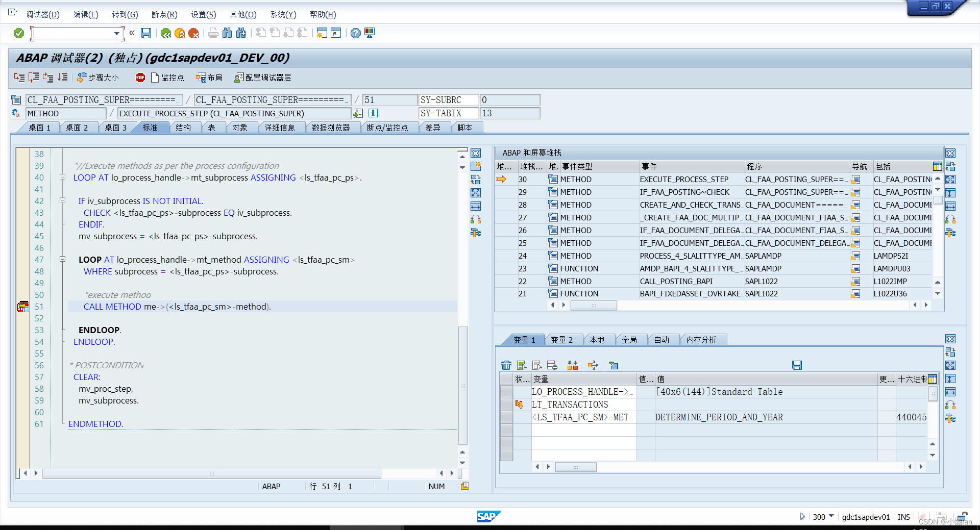Toggle hex display column in variables table
The image size is (980, 530).
933,378
